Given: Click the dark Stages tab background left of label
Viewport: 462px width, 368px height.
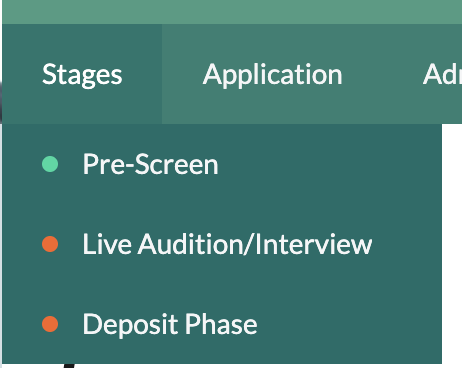Looking at the screenshot, I should [22, 74].
